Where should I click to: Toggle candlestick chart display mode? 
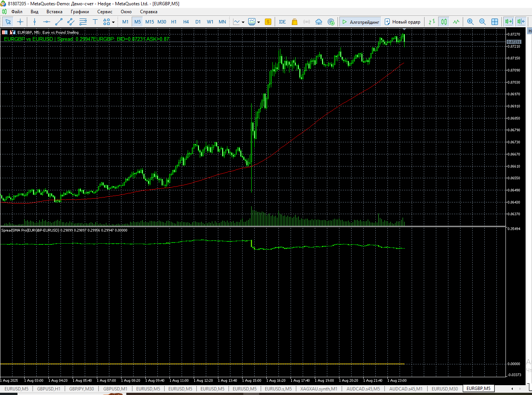[444, 22]
